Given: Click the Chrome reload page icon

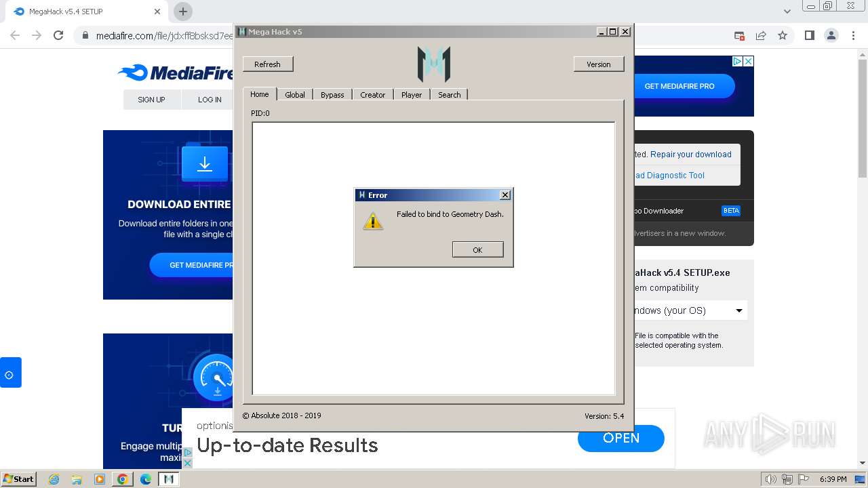Looking at the screenshot, I should pos(58,35).
